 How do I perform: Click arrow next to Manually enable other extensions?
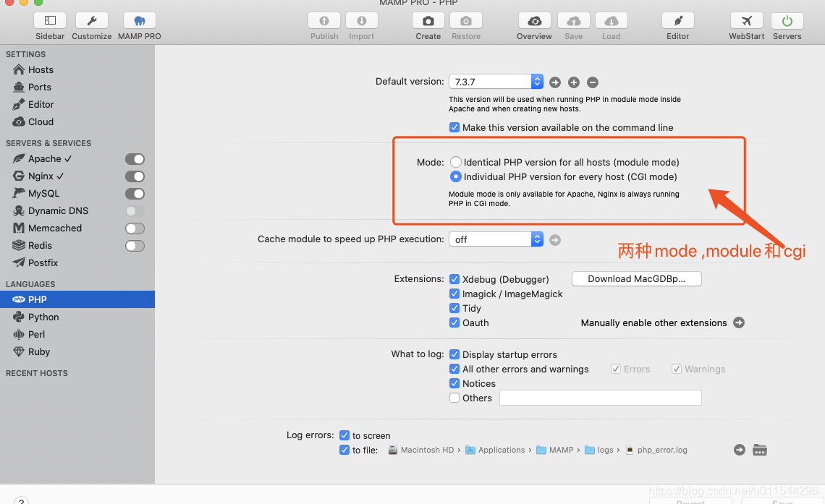pyautogui.click(x=739, y=323)
